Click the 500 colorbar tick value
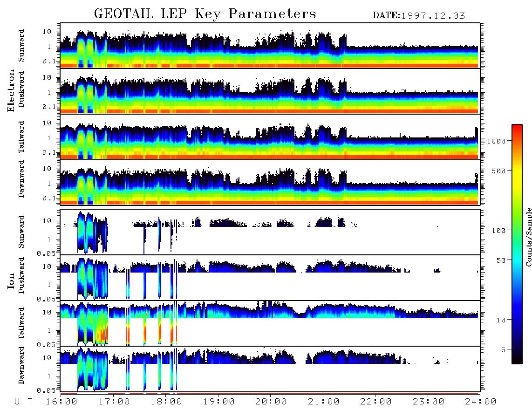The height and width of the screenshot is (410, 532). point(498,171)
